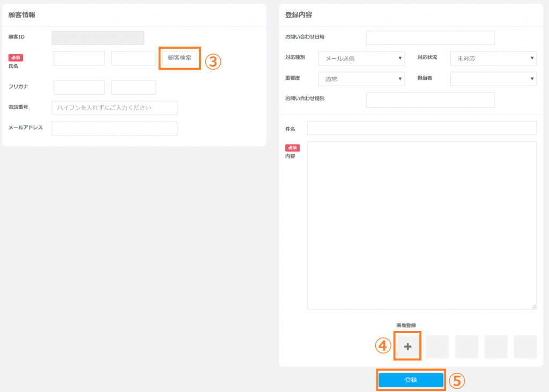Select the second image thumbnail slot

(437, 347)
